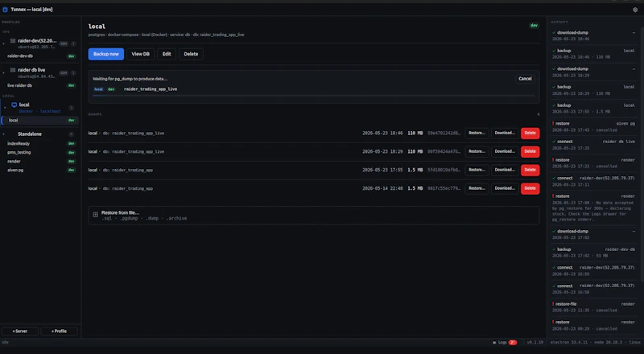Select the aiven pg profile
644x354 pixels.
pos(39,170)
